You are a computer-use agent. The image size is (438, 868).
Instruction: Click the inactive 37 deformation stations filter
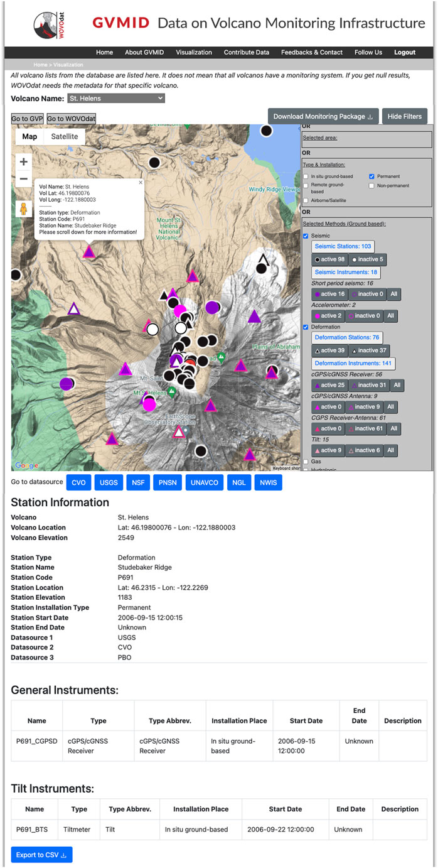pyautogui.click(x=370, y=350)
